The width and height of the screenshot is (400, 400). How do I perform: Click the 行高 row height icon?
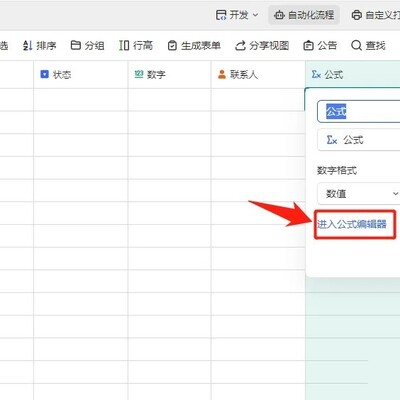point(124,45)
